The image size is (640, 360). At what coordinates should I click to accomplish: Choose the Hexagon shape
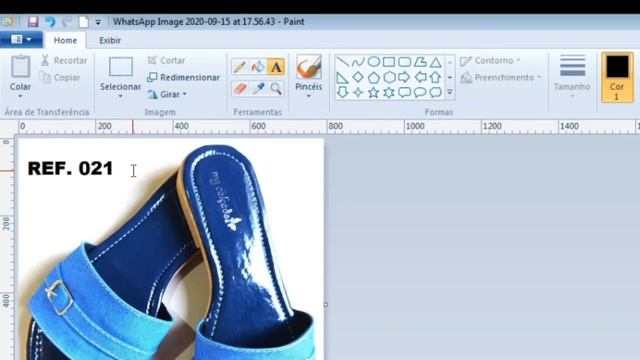coord(389,77)
